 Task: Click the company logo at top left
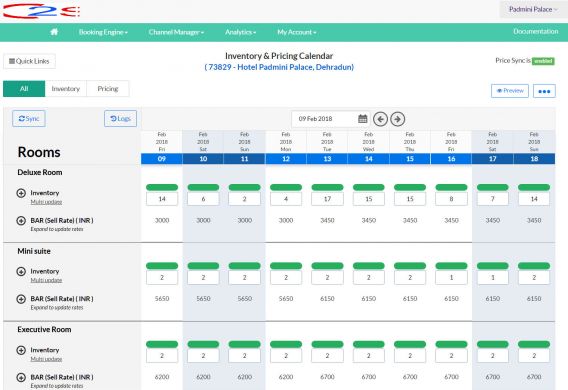(x=41, y=11)
